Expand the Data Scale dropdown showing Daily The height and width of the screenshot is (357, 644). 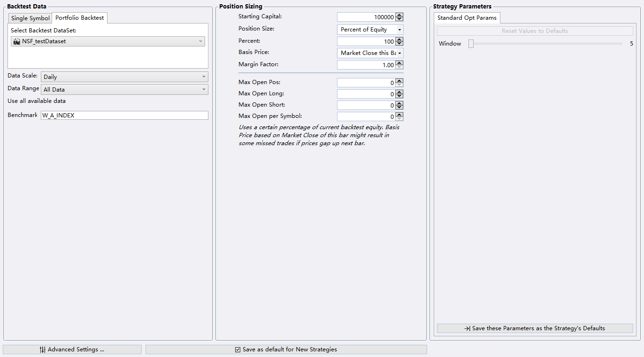click(124, 77)
